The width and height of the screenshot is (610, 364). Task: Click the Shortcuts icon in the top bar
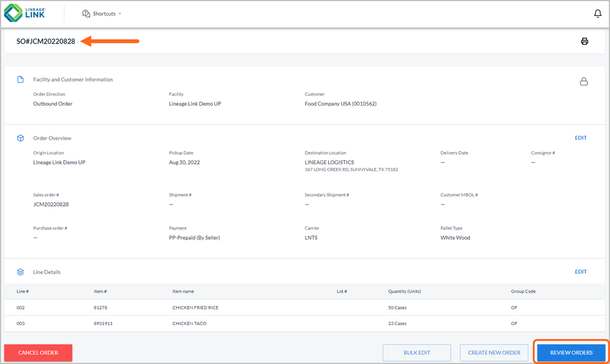point(86,13)
